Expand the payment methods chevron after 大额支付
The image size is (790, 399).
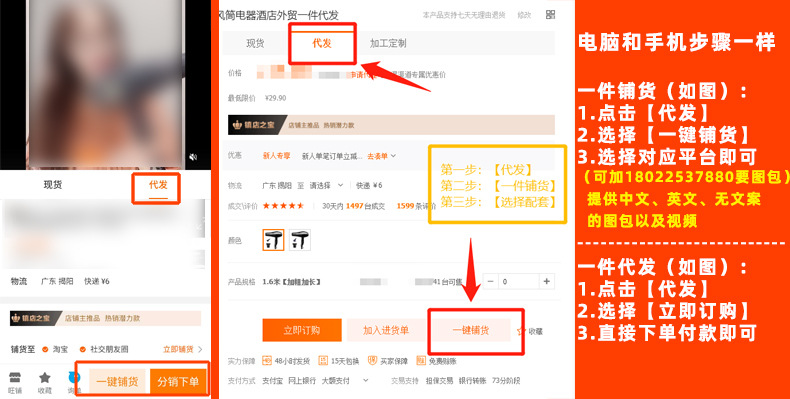pos(365,380)
